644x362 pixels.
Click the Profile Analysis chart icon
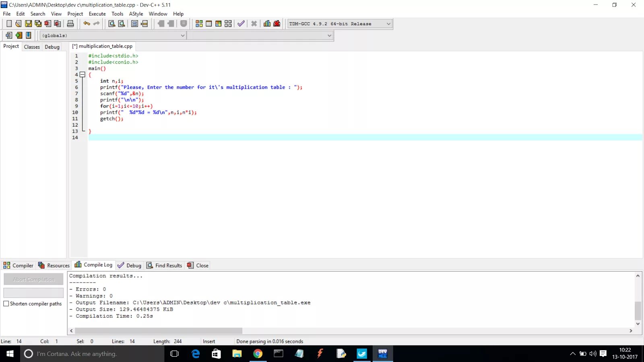click(267, 24)
